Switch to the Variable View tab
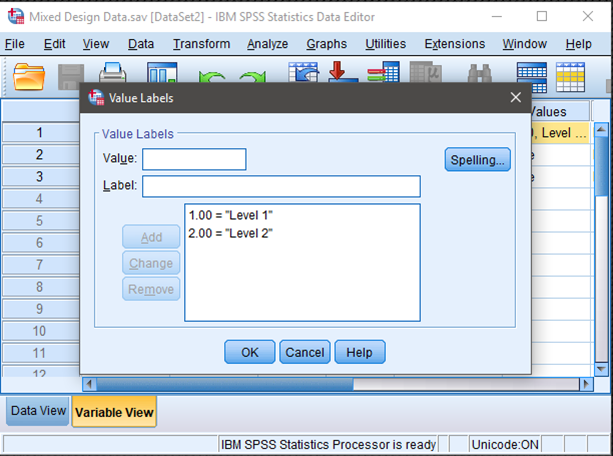The image size is (613, 456). click(x=114, y=412)
